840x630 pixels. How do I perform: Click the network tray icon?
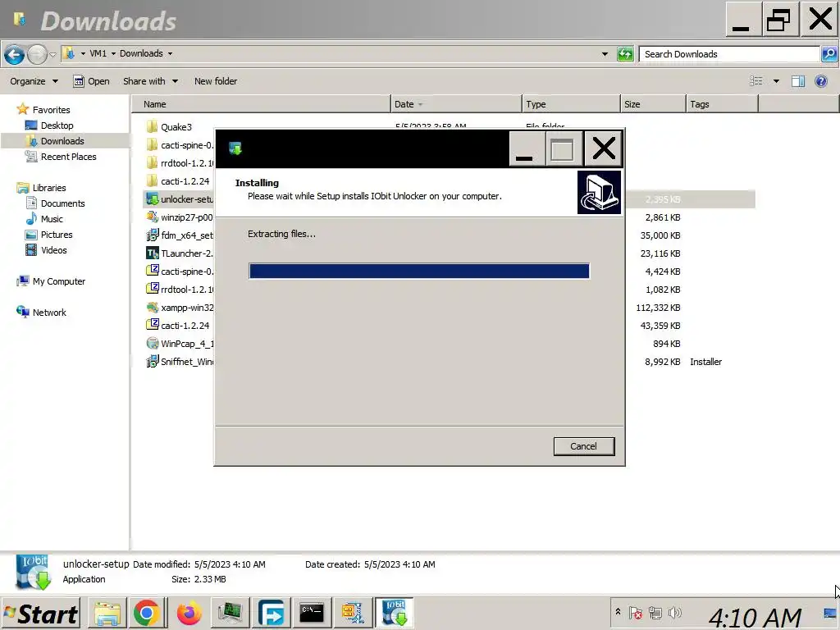click(x=655, y=612)
